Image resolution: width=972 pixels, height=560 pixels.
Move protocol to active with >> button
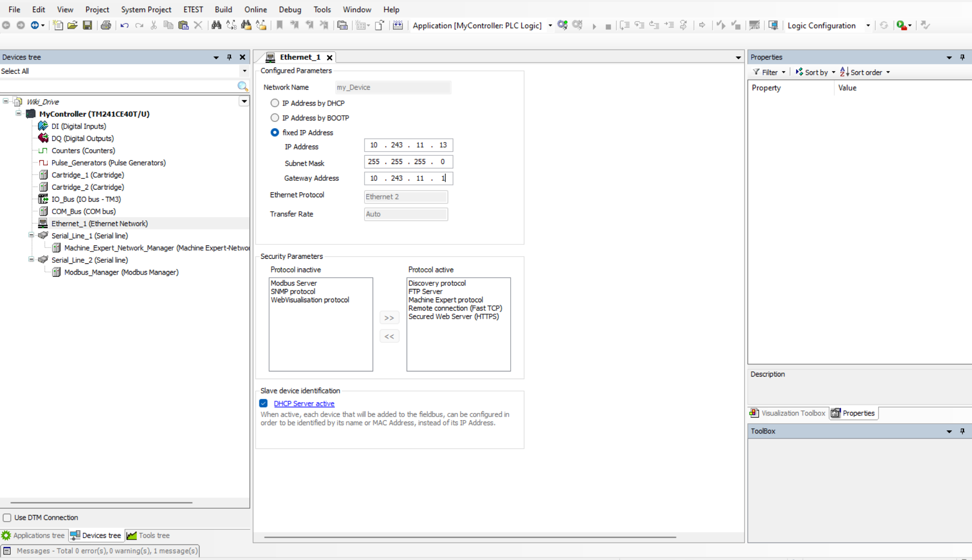pos(389,318)
